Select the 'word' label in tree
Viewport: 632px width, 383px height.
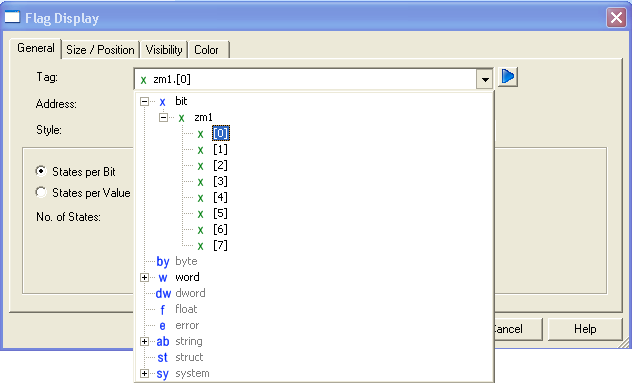(x=187, y=277)
